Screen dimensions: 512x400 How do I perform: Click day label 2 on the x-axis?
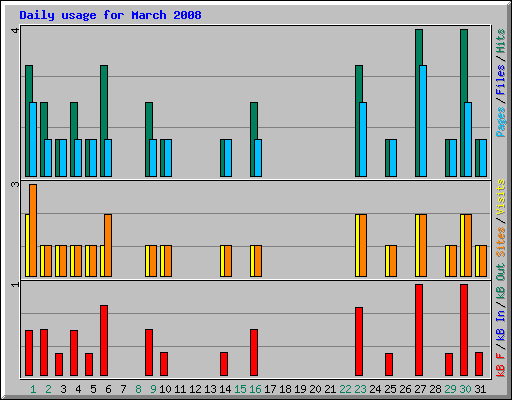point(48,389)
